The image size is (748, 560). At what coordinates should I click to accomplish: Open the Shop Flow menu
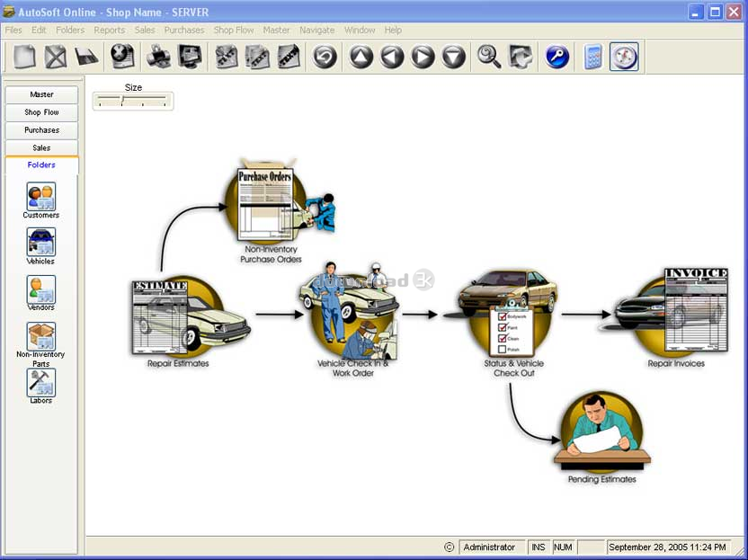point(234,30)
